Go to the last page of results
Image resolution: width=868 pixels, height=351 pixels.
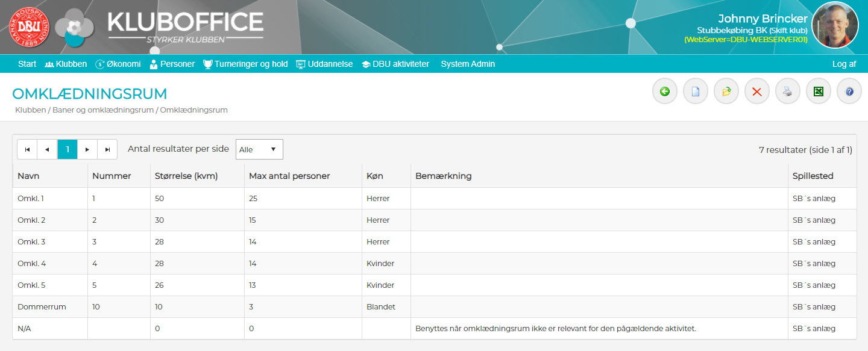pyautogui.click(x=107, y=149)
